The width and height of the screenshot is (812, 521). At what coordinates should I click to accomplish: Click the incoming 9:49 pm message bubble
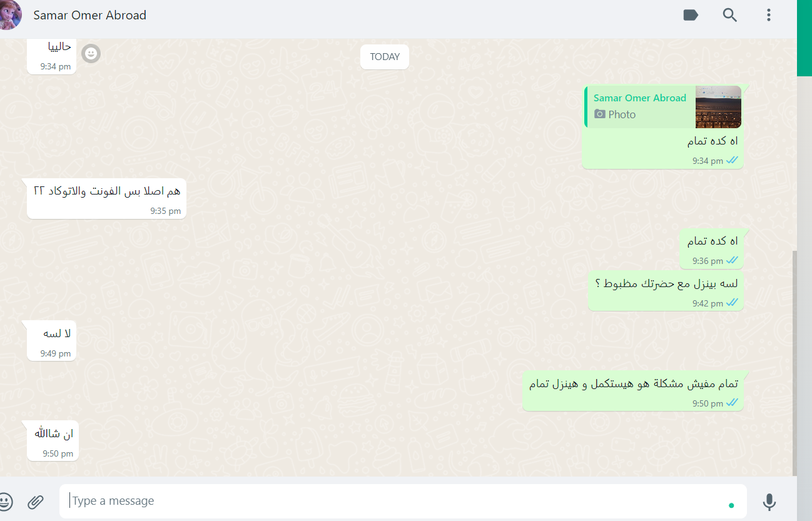pyautogui.click(x=52, y=340)
